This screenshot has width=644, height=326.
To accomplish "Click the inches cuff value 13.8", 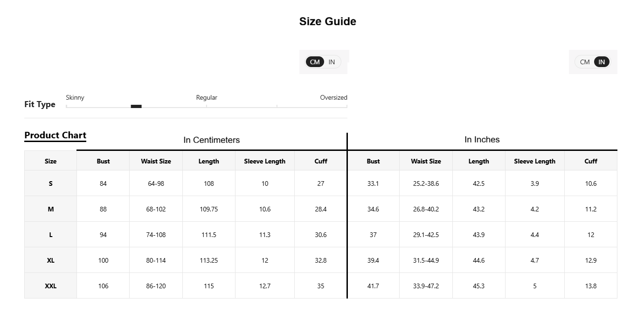I will point(591,286).
